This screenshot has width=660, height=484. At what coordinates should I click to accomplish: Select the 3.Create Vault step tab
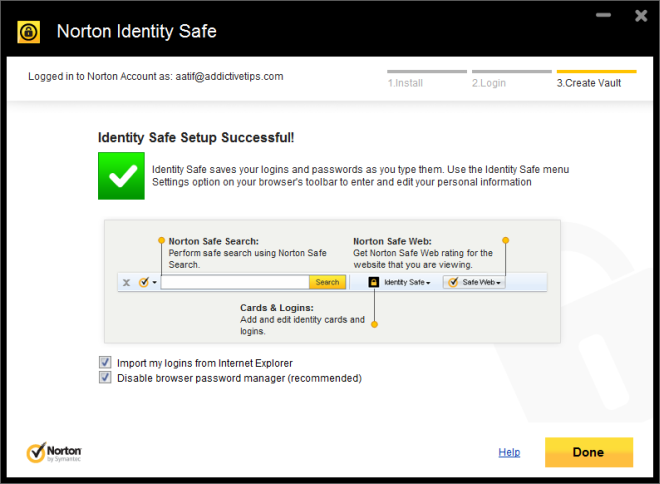[589, 82]
